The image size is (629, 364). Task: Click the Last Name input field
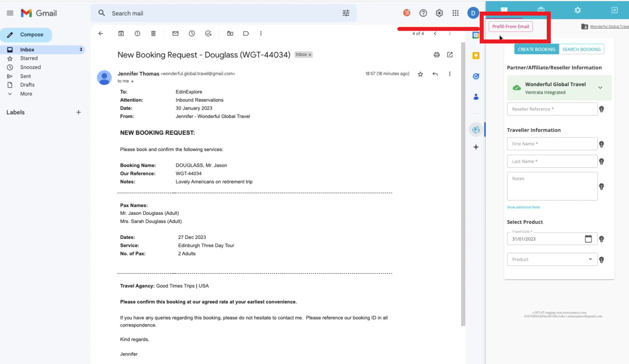click(552, 161)
